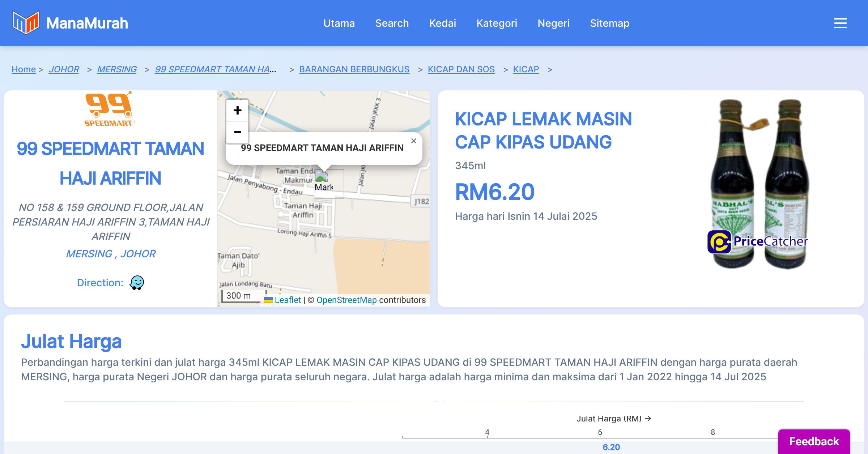This screenshot has width=868, height=454.
Task: Open the Search menu item
Action: pos(392,23)
